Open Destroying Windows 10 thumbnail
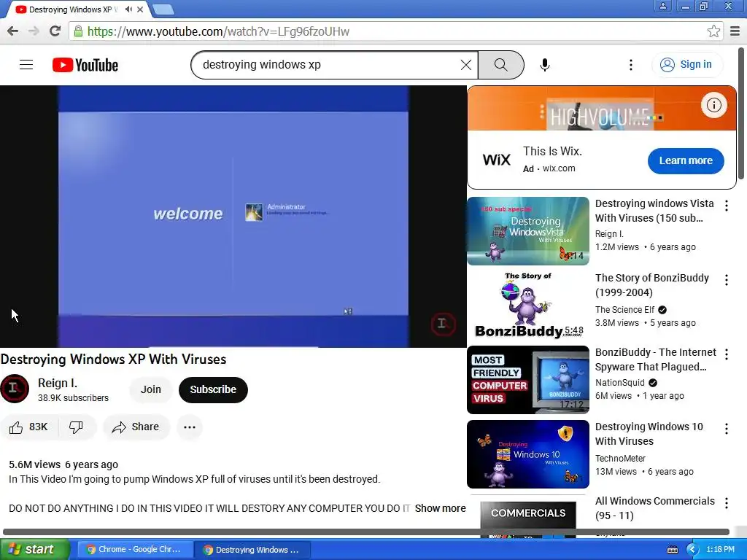The height and width of the screenshot is (560, 747). (x=528, y=454)
